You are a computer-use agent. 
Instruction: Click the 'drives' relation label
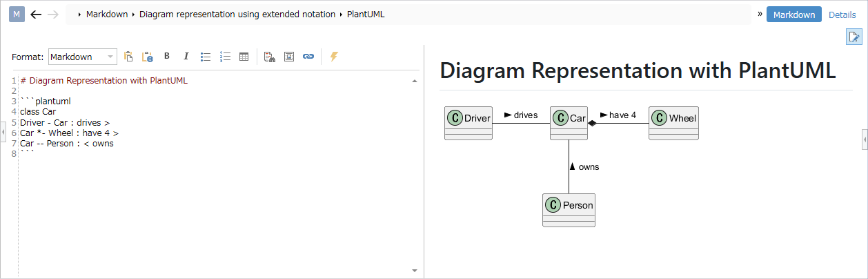[x=526, y=115]
